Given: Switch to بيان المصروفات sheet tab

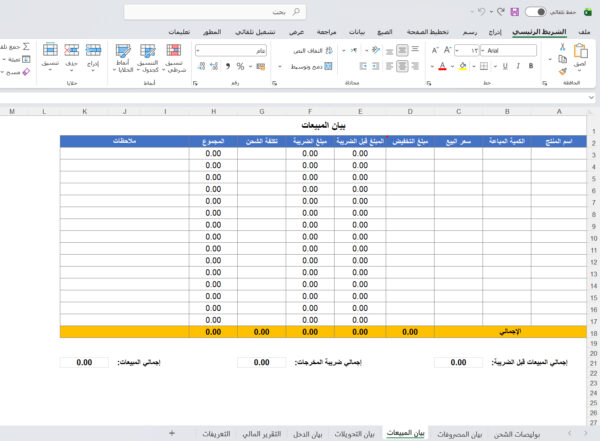Looking at the screenshot, I should (460, 434).
